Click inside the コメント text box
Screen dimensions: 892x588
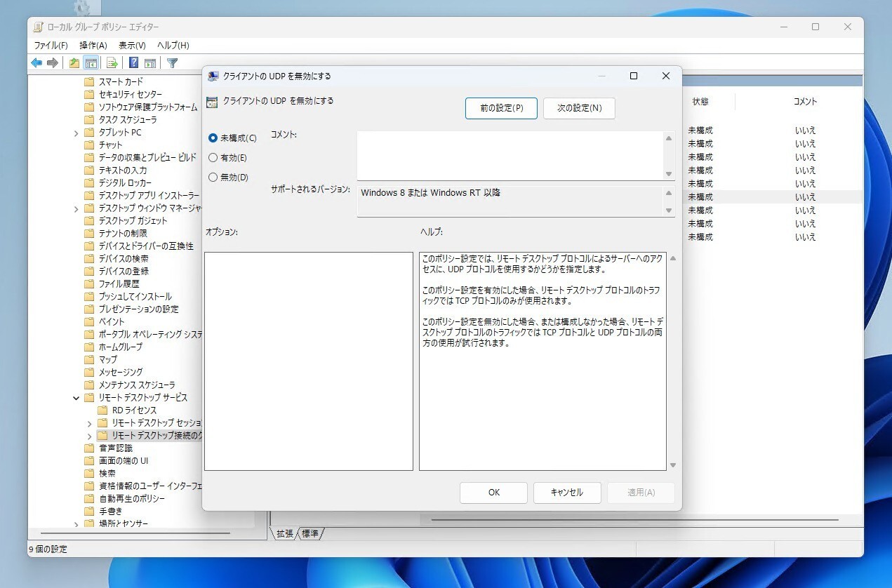[x=510, y=155]
